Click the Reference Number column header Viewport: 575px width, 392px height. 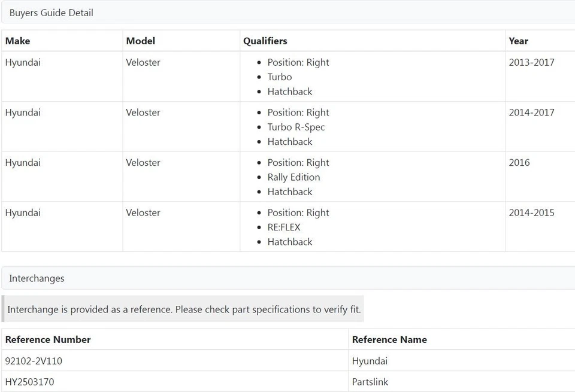[48, 339]
